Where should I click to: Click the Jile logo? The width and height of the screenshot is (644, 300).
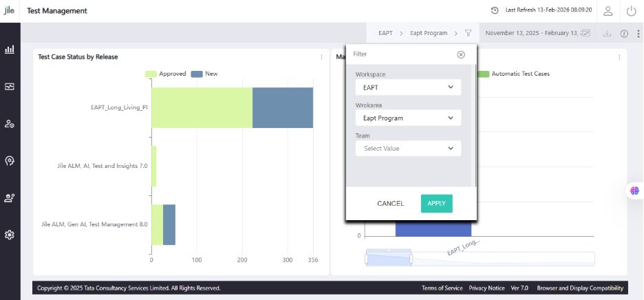10,11
